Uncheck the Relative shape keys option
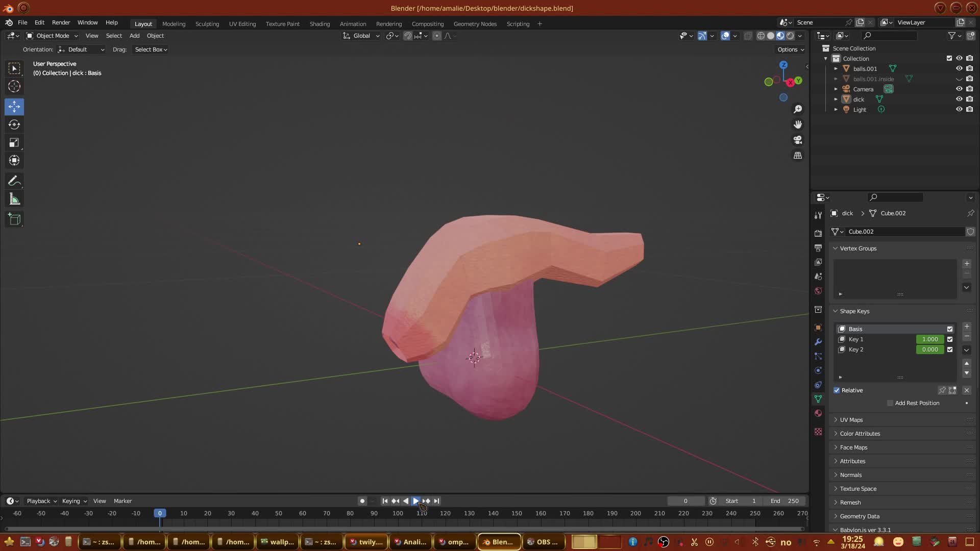 tap(837, 390)
